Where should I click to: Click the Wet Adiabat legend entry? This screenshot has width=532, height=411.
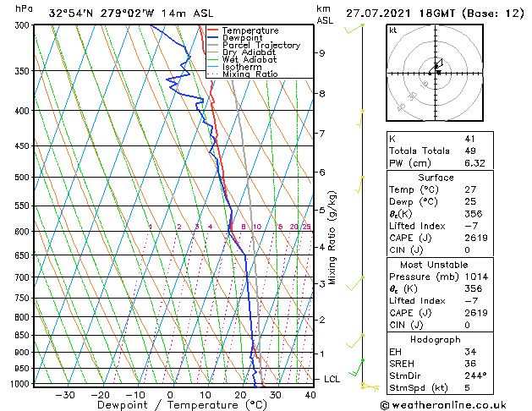point(242,60)
